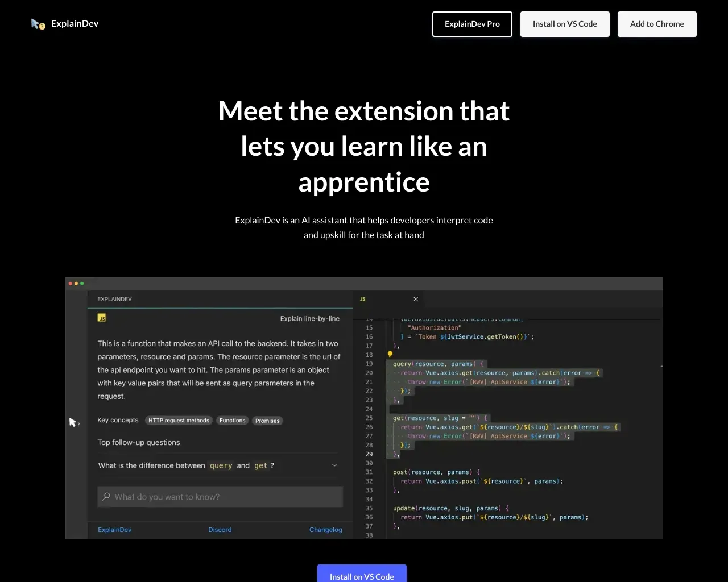
Task: Select Explain line-by-line option
Action: point(309,318)
